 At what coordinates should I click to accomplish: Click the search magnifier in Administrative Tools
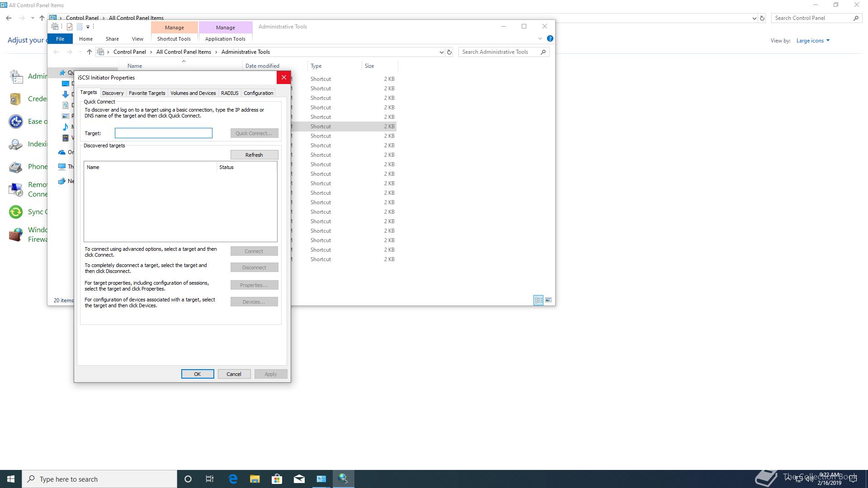[543, 52]
